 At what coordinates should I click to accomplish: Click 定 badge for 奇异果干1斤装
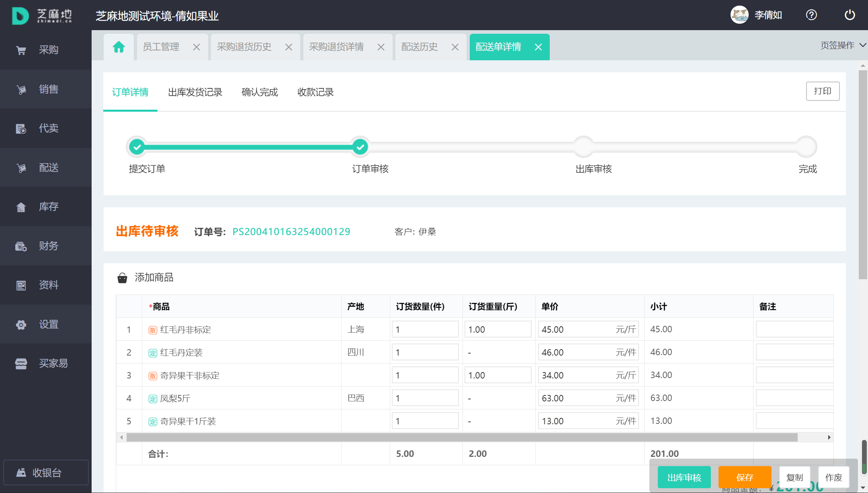(x=153, y=422)
